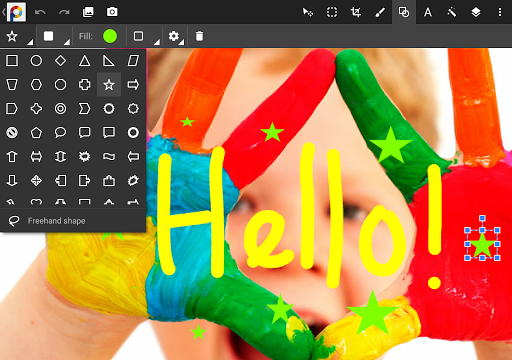512x360 pixels.
Task: Select the Crop tool
Action: tap(356, 12)
